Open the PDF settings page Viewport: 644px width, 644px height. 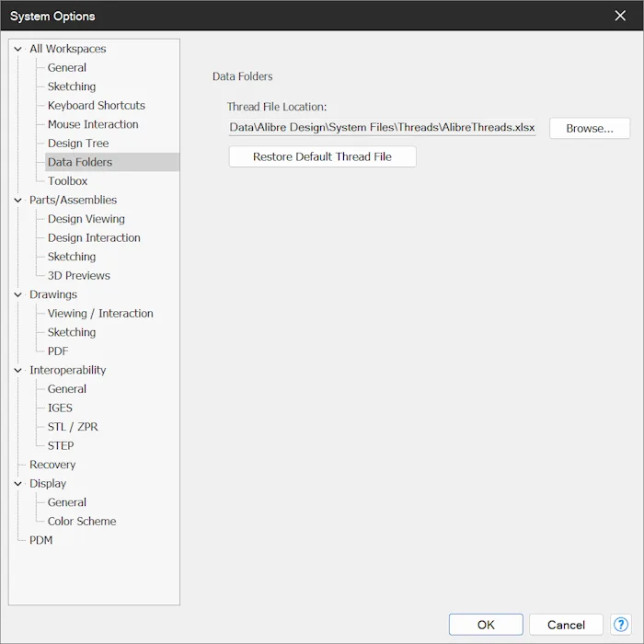click(x=57, y=351)
